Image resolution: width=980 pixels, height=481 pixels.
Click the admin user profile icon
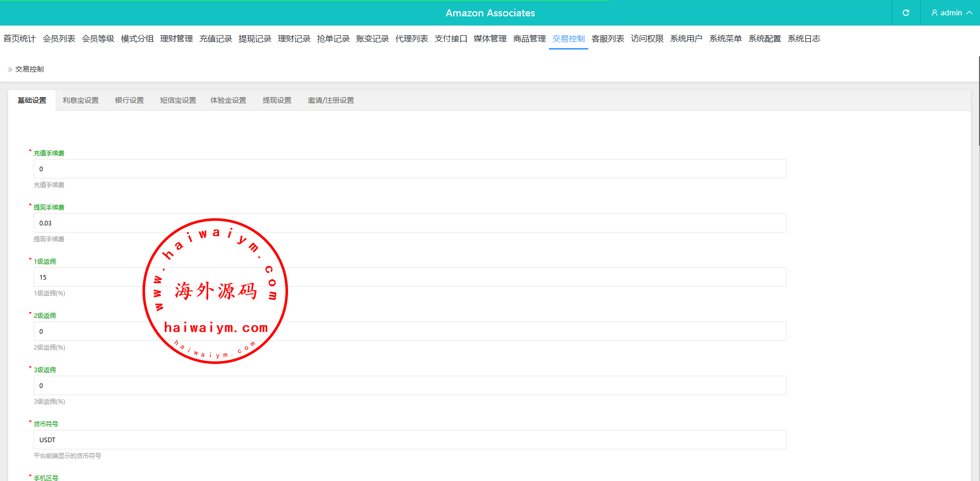click(x=934, y=13)
